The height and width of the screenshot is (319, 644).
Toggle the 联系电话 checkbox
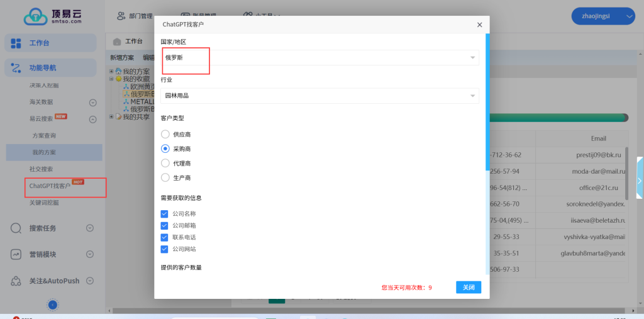165,237
